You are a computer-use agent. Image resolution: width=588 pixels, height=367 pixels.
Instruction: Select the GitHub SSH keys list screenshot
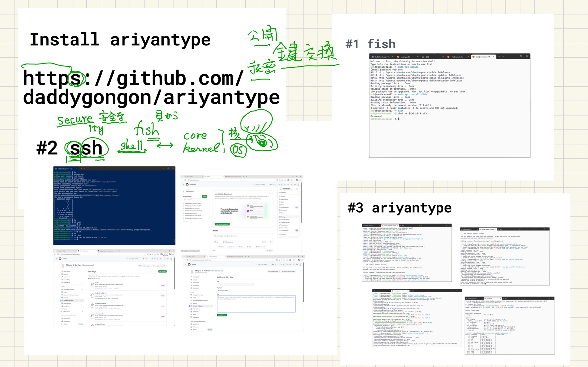coord(114,287)
